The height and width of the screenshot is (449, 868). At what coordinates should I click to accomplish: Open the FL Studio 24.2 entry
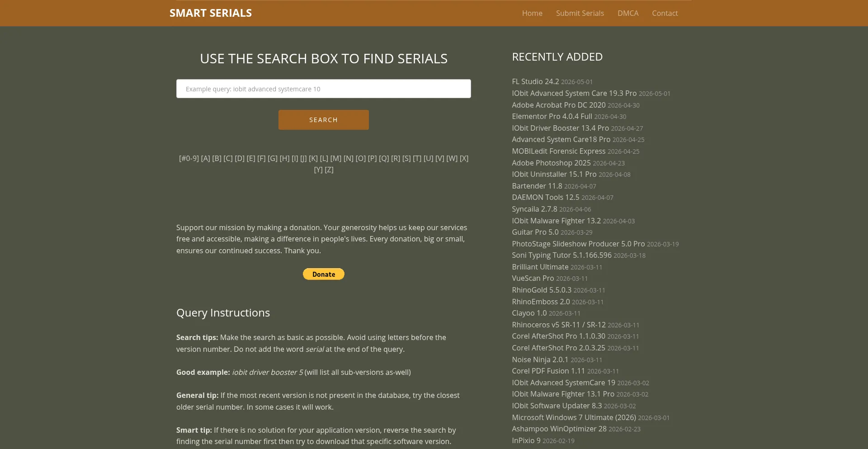[x=535, y=81]
